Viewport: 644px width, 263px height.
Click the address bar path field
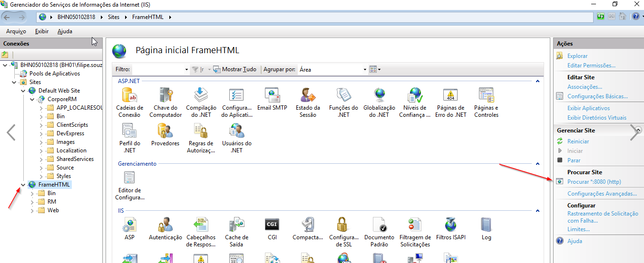click(315, 17)
